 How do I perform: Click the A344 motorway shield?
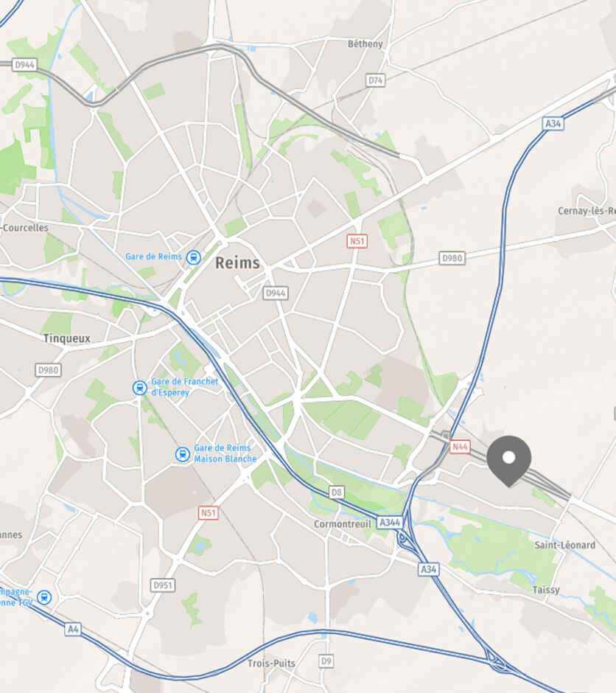[390, 523]
